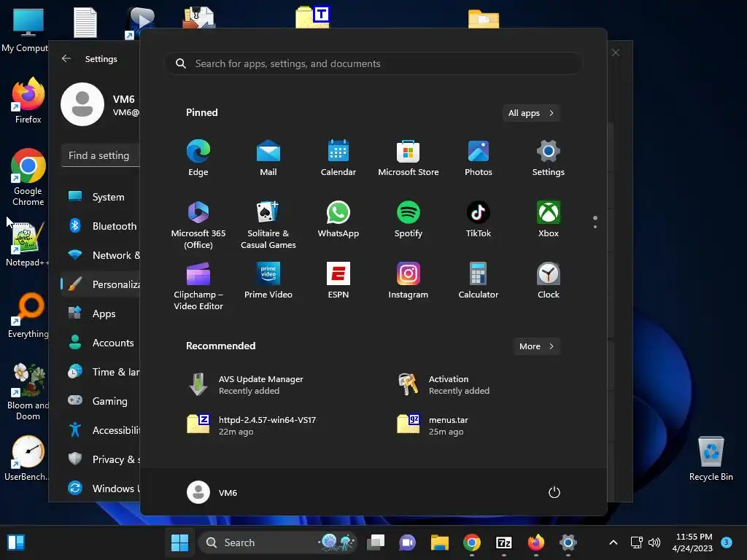Screen dimensions: 747x560
Task: Expand All apps list
Action: point(531,113)
